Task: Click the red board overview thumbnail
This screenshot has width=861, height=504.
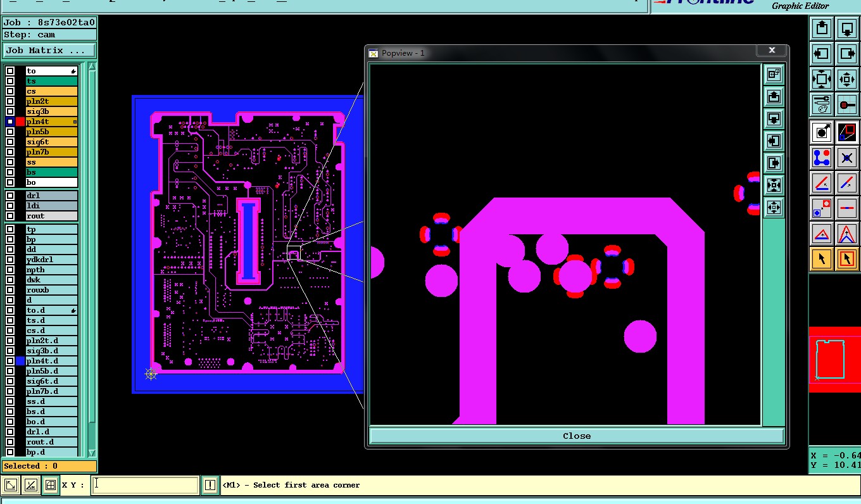Action: click(x=834, y=360)
